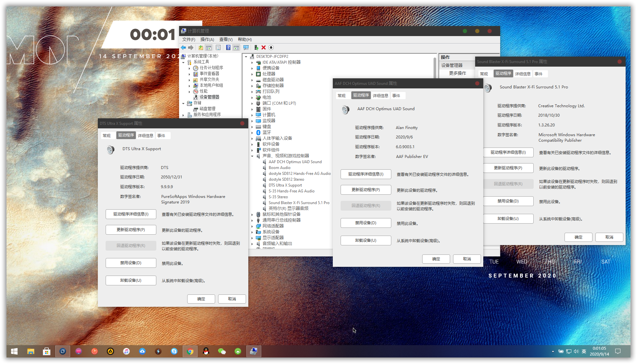Expand the IDE ATA/ATAPI 控制器 node
Viewport: 637px width, 364px height.
tap(252, 62)
